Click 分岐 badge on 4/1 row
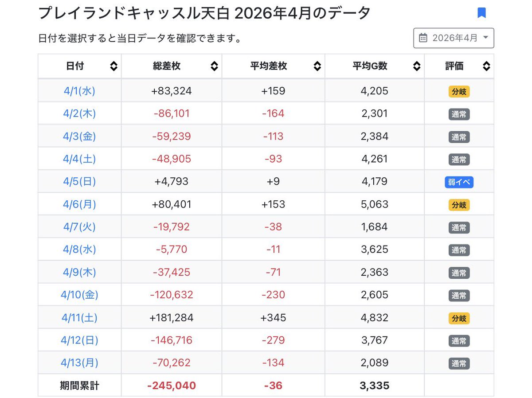Screen dimensions: 532x398 coord(459,92)
